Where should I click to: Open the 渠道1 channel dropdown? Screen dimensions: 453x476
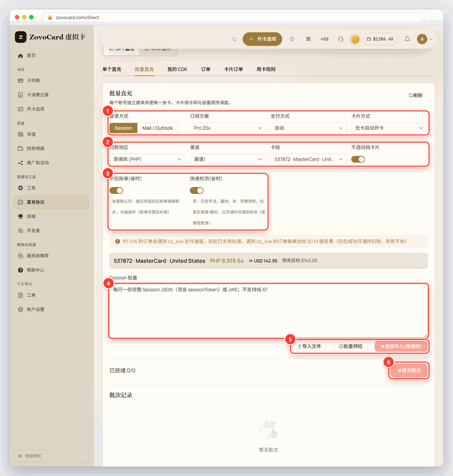228,159
